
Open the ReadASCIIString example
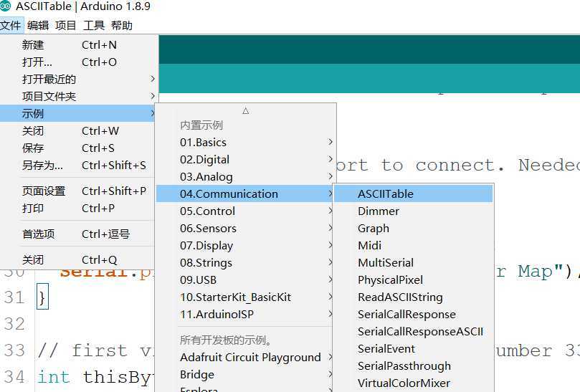coord(414,297)
